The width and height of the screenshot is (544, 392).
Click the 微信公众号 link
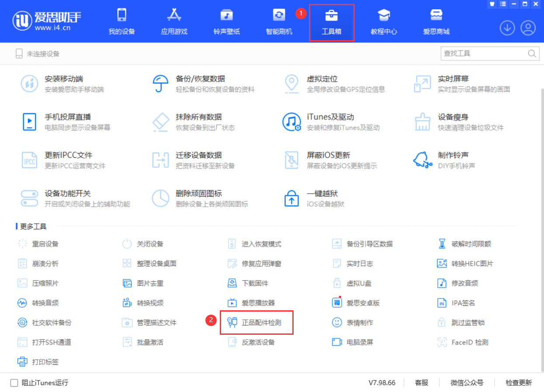tap(467, 383)
